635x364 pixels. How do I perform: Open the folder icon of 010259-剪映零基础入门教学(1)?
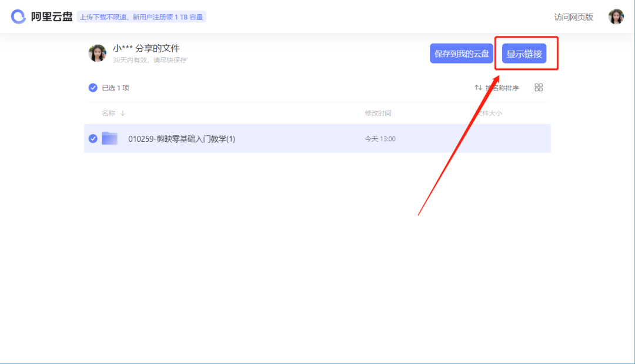(109, 138)
